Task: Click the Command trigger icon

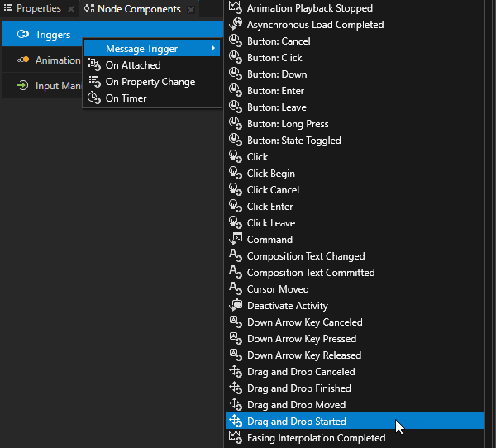Action: [x=236, y=239]
